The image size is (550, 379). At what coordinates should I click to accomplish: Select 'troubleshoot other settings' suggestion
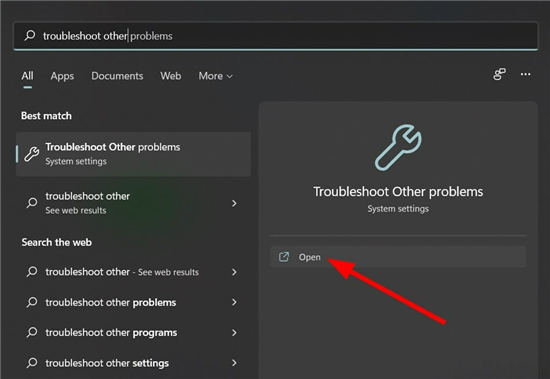133,363
